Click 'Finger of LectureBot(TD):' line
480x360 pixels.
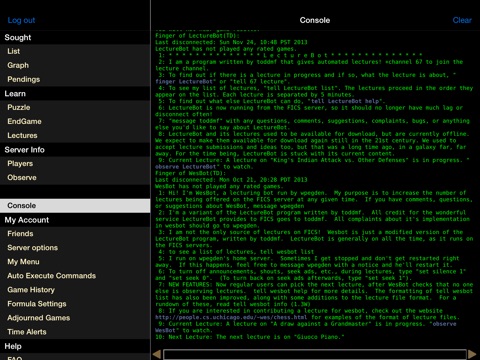coord(197,36)
